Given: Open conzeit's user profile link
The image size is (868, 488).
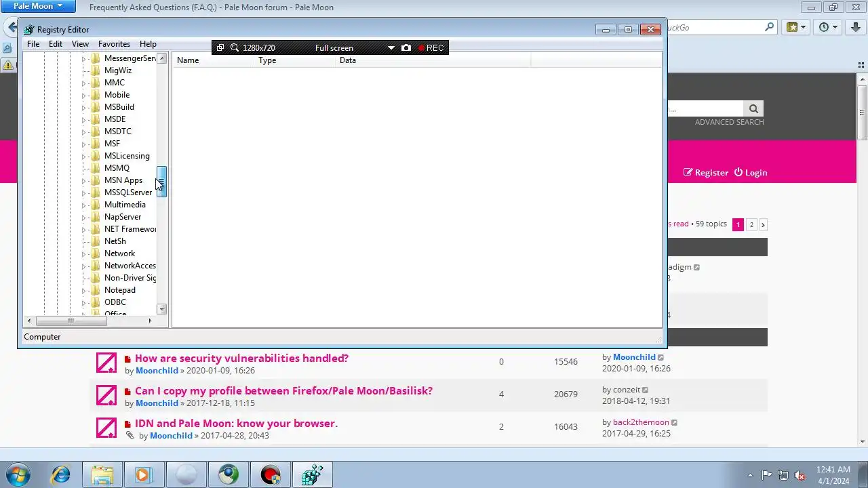Looking at the screenshot, I should click(x=627, y=390).
